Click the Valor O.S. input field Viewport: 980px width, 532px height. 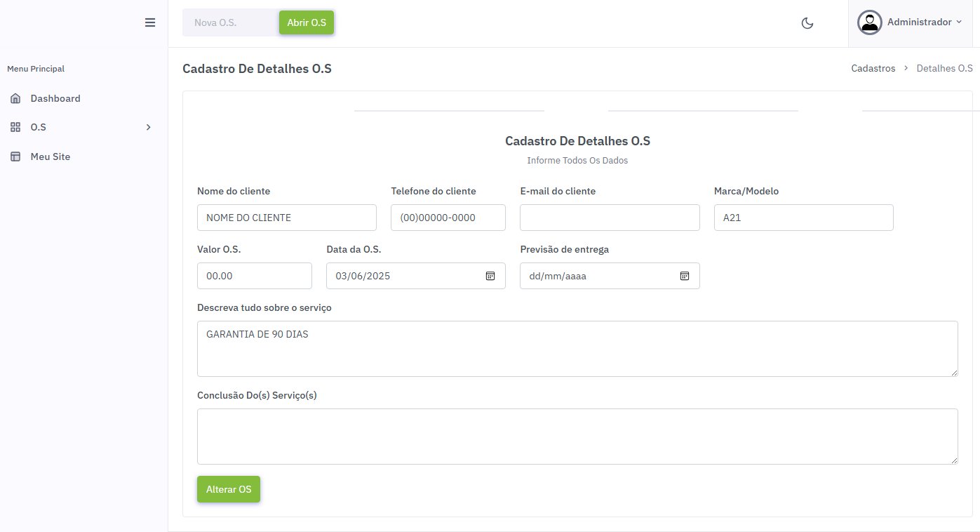[254, 276]
